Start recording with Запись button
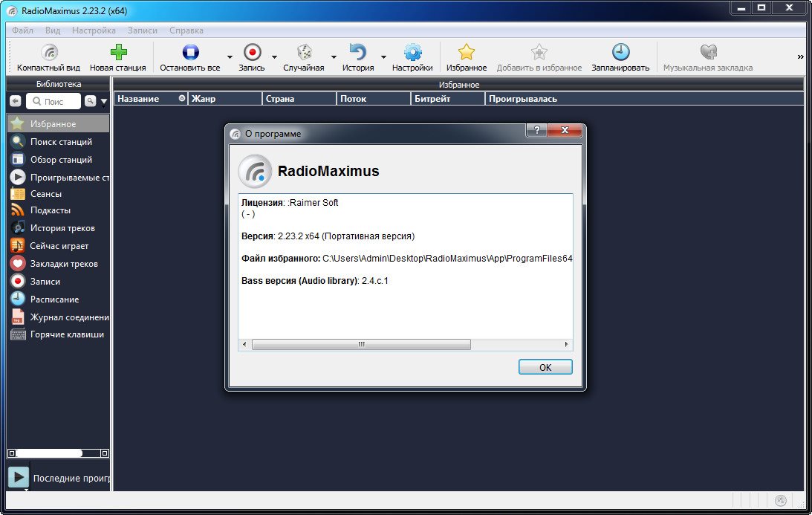812x515 pixels. click(252, 57)
